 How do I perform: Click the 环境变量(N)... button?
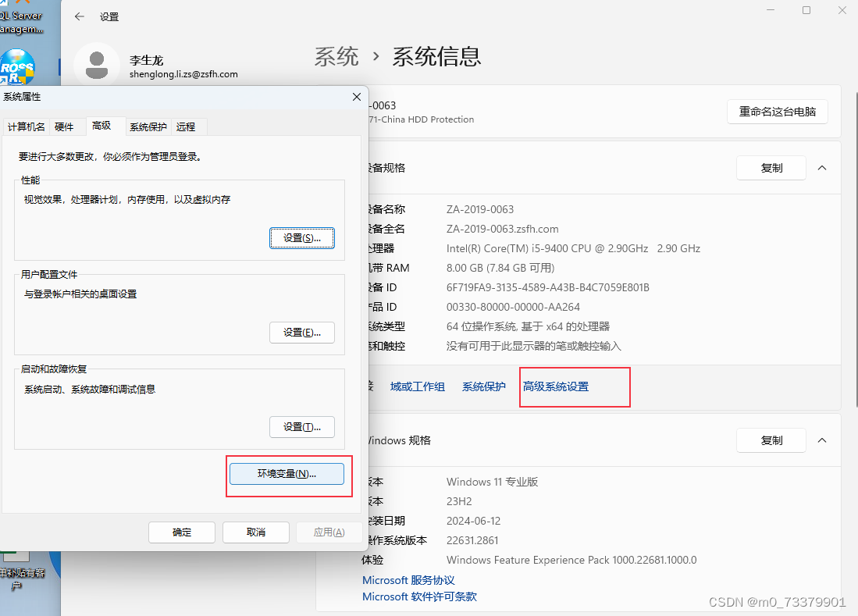[x=287, y=474]
